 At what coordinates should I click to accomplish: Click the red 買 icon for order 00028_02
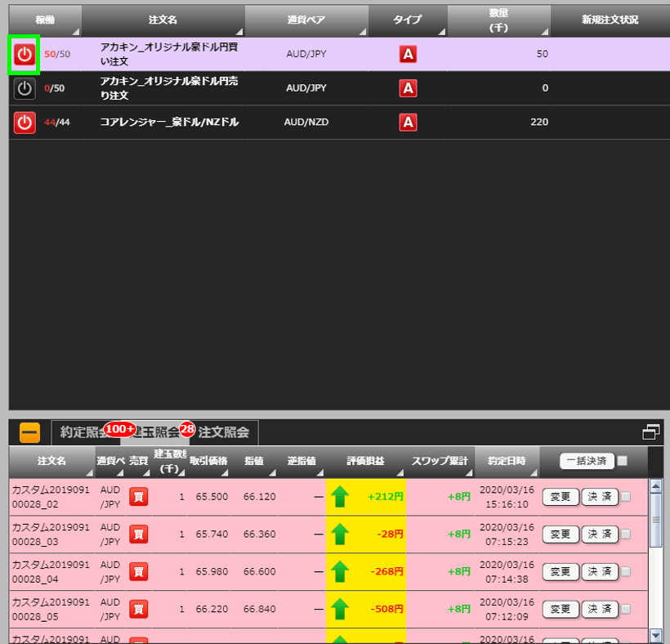[139, 496]
